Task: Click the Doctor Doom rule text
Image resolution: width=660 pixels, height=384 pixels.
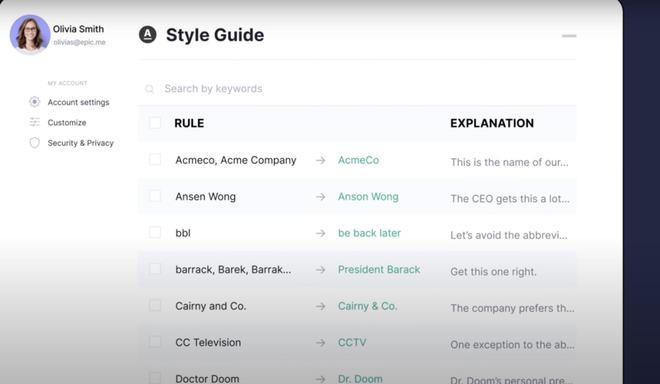Action: [x=207, y=379]
